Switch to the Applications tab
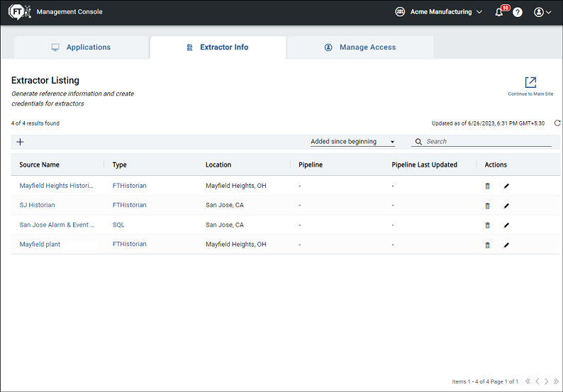The height and width of the screenshot is (392, 563). tap(81, 47)
